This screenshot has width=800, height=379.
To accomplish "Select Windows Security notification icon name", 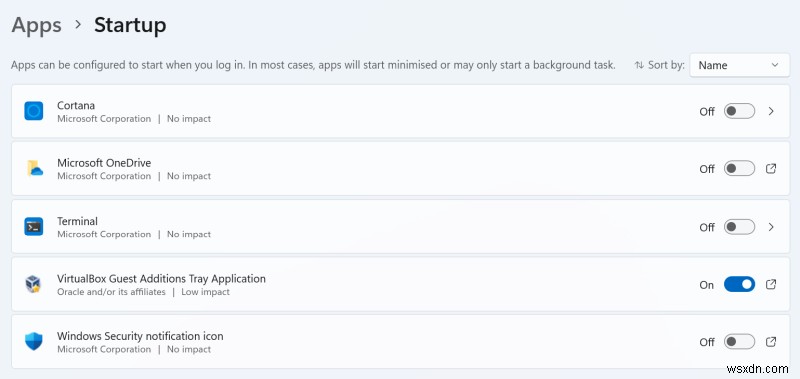I will 140,336.
